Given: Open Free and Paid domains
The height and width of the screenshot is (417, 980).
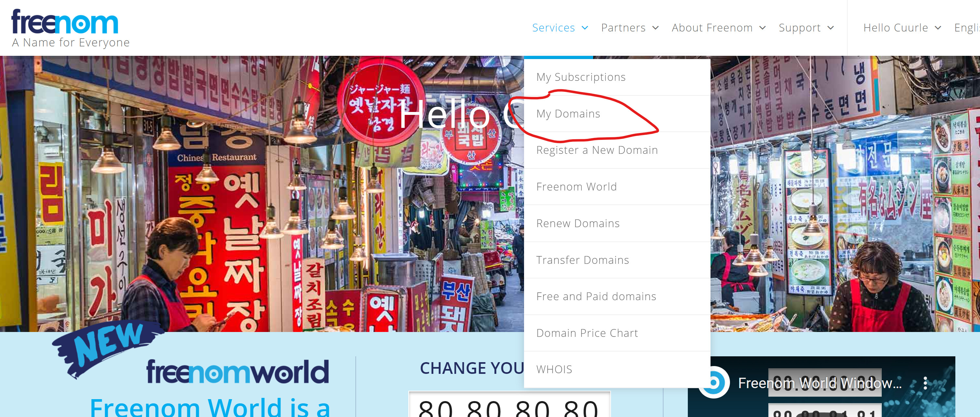Looking at the screenshot, I should (x=617, y=297).
